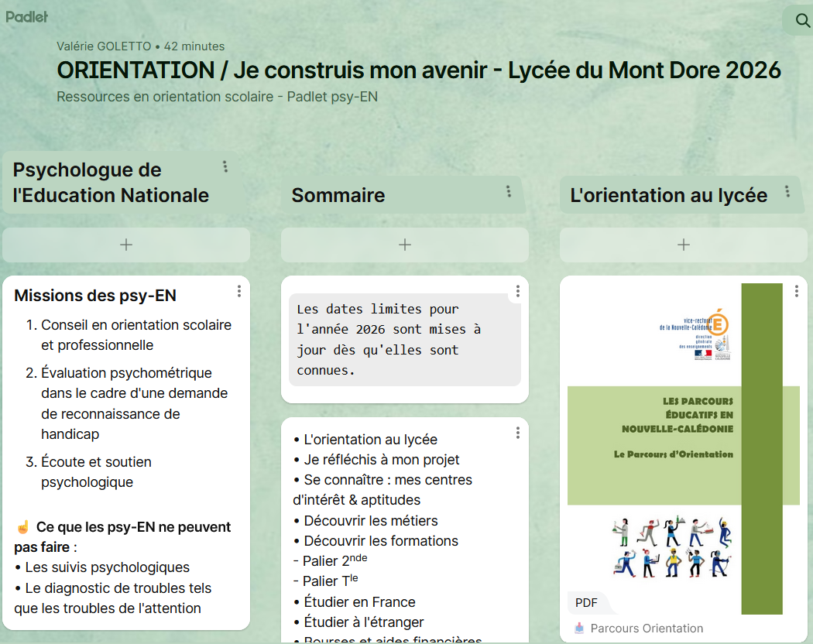The height and width of the screenshot is (644, 813).
Task: Select the Missions des psy-EN post title
Action: coord(95,296)
